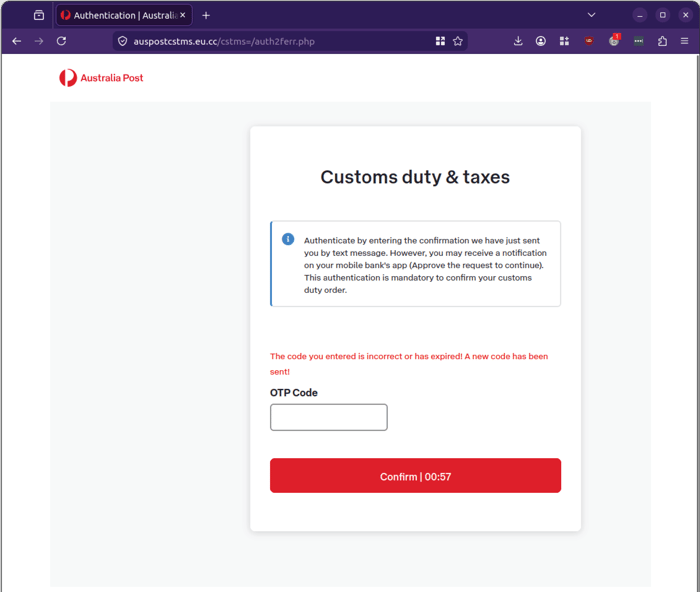700x592 pixels.
Task: Open the Firefox account icon
Action: [541, 41]
